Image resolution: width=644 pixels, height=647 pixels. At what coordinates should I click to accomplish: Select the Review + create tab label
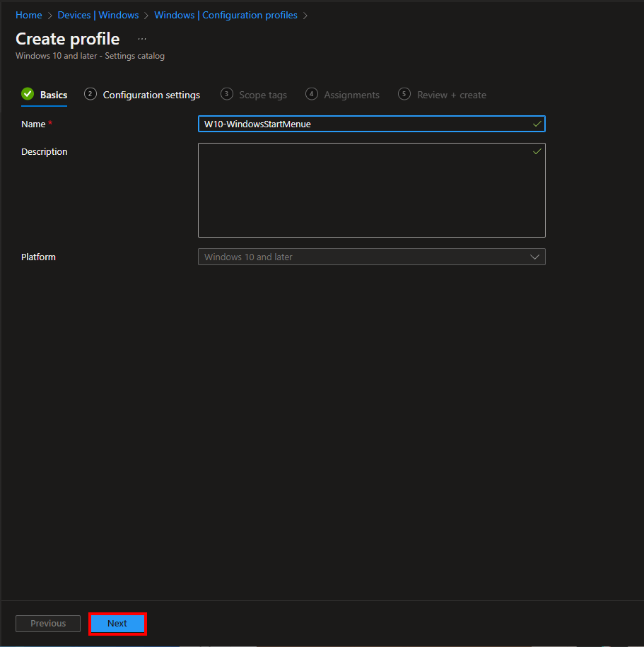[452, 95]
